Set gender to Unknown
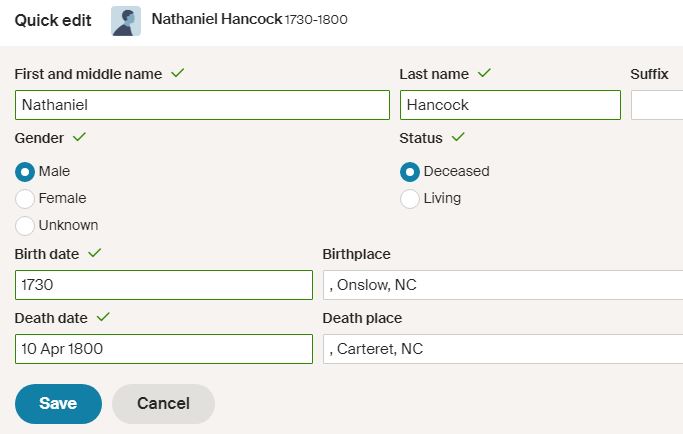Screen dimensions: 683x434 25,226
